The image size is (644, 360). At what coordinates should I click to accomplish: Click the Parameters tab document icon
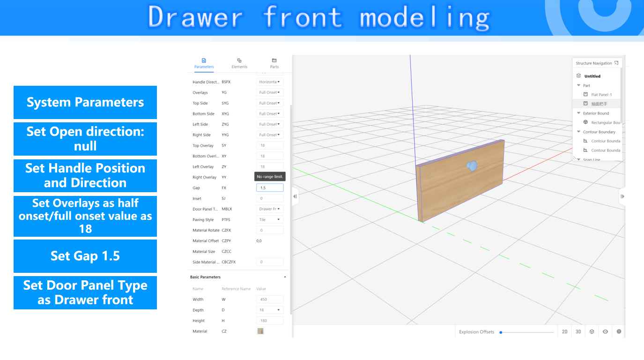tap(204, 60)
